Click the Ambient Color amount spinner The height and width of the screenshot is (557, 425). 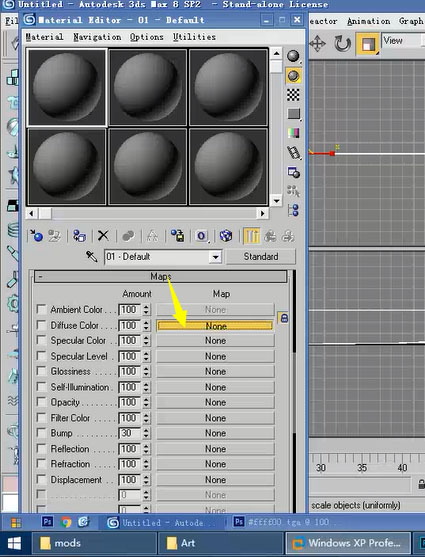coord(146,309)
